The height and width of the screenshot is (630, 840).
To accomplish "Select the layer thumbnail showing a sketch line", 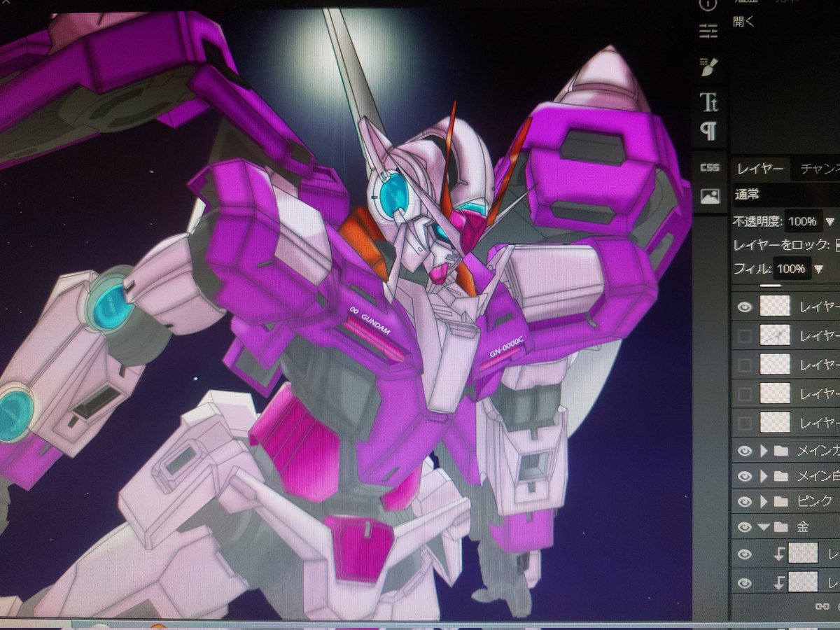I will tap(775, 336).
